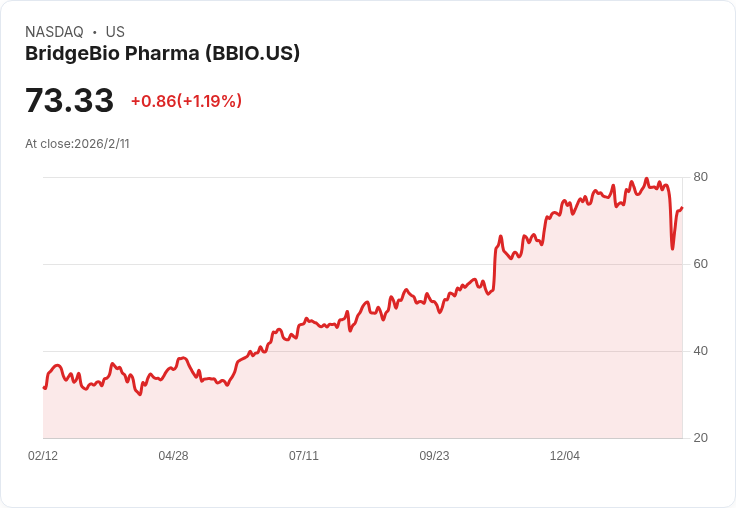Click the 12/04 date on the x-axis

tap(565, 456)
